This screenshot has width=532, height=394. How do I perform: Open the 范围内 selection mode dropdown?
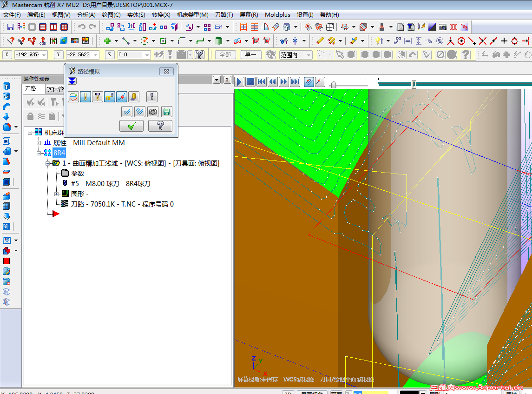coord(309,55)
